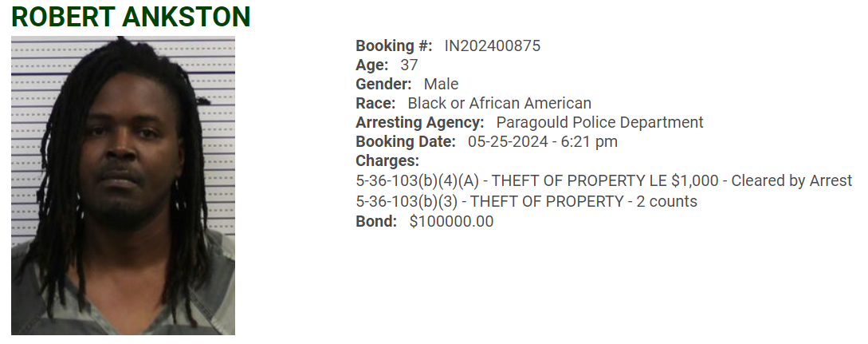Click the 'Booking #:' label
This screenshot has height=344, width=868.
click(394, 45)
